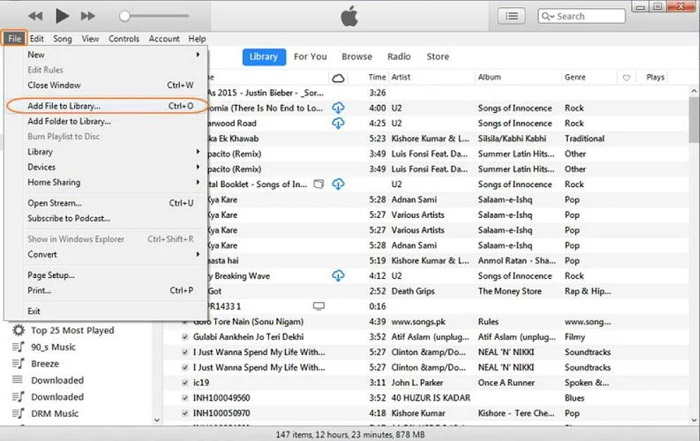This screenshot has width=700, height=441.
Task: Toggle the checkbox for the ic19 track
Action: click(185, 383)
